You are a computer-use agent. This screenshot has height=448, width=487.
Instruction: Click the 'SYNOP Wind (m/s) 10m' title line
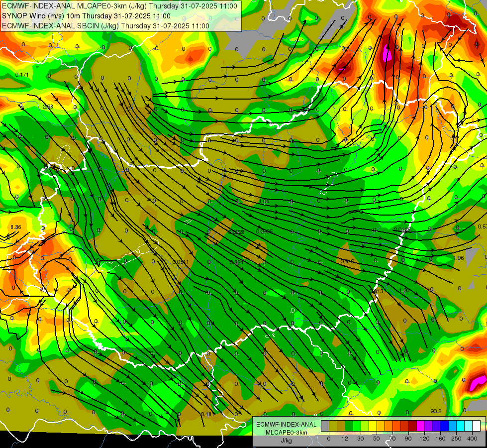click(86, 16)
